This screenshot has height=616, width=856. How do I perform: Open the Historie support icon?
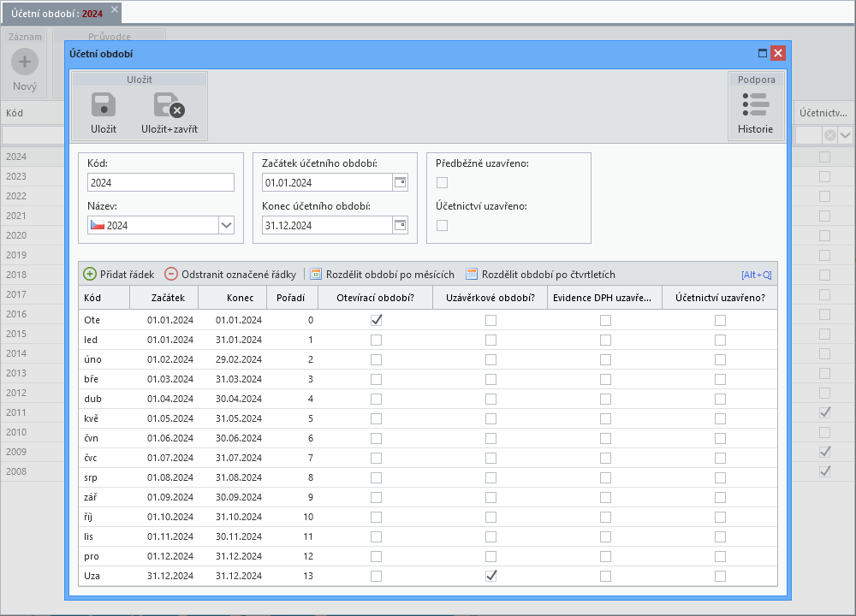756,104
